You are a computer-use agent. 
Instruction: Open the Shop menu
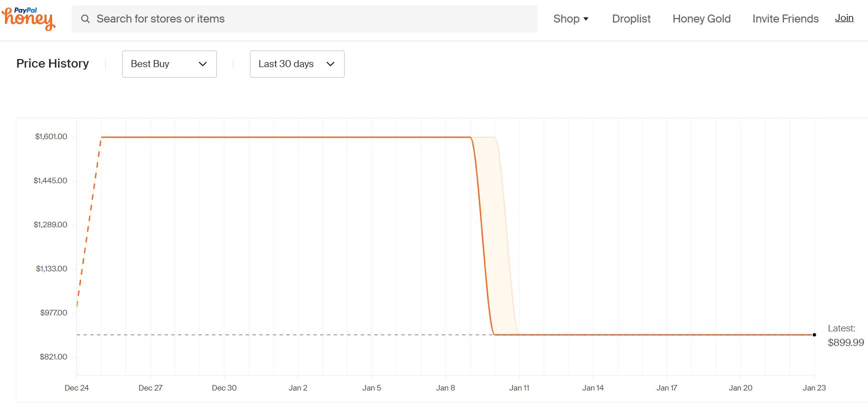[571, 19]
